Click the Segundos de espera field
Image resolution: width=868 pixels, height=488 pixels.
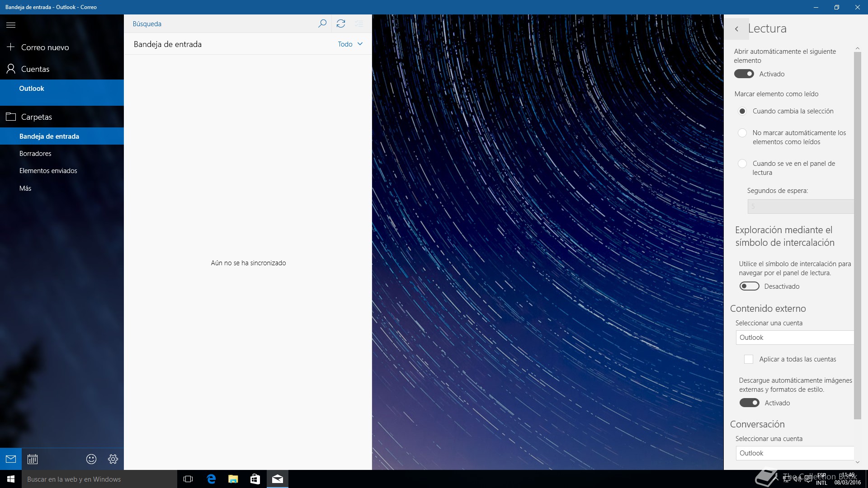(801, 206)
